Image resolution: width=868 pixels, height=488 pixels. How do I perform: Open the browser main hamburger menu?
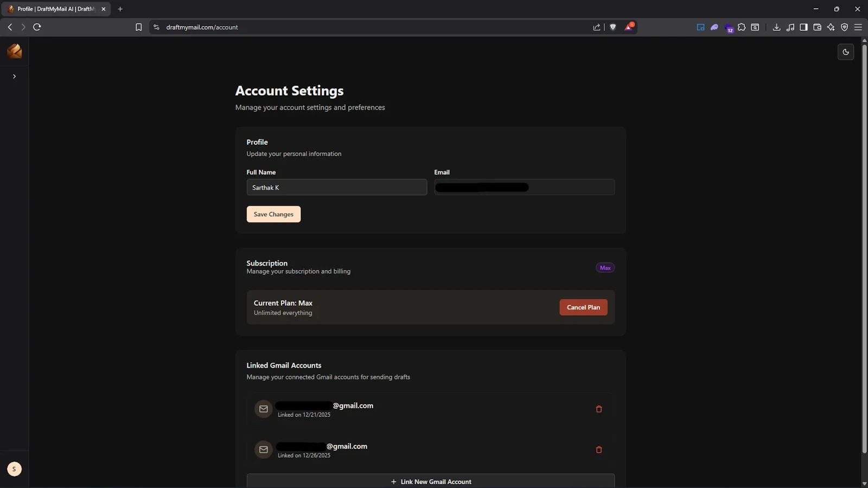(x=858, y=27)
